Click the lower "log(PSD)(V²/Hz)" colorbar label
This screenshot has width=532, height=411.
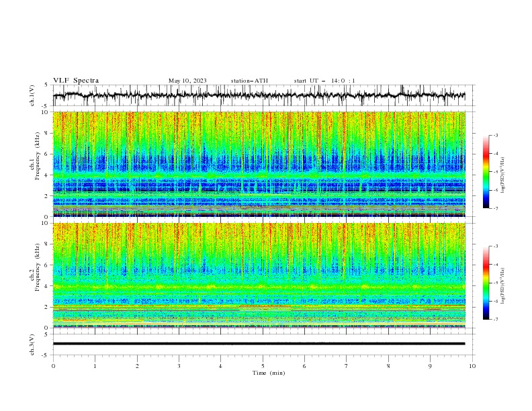(502, 285)
